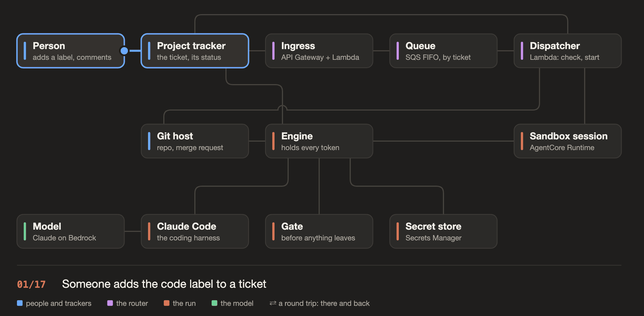The image size is (644, 316).
Task: Click the 'Someone adds the code label' caption
Action: click(x=164, y=284)
